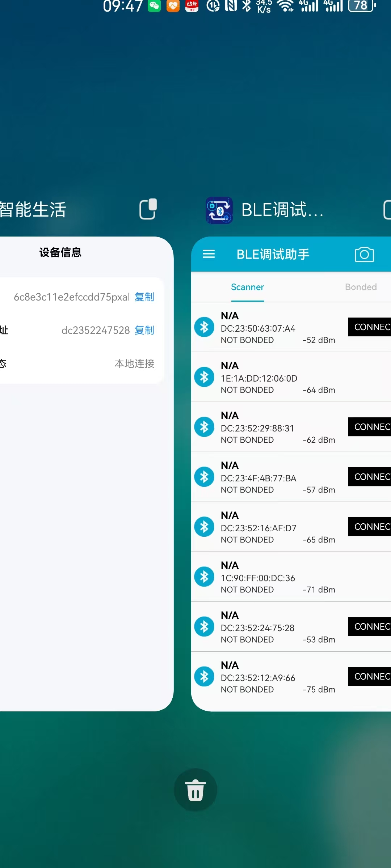Tap the 09:47 clock in status bar
391x868 pixels.
123,6
